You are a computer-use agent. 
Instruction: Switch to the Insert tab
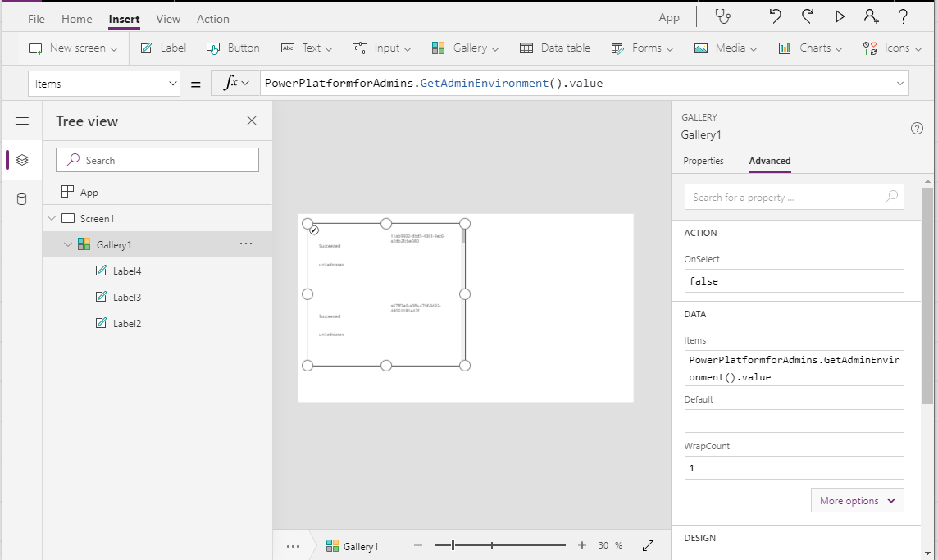pyautogui.click(x=124, y=19)
